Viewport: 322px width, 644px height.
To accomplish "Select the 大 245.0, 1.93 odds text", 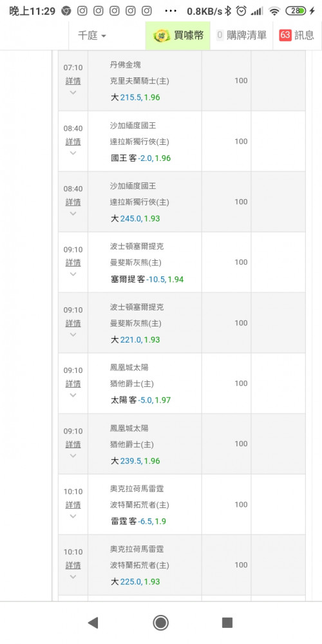I will pos(135,218).
